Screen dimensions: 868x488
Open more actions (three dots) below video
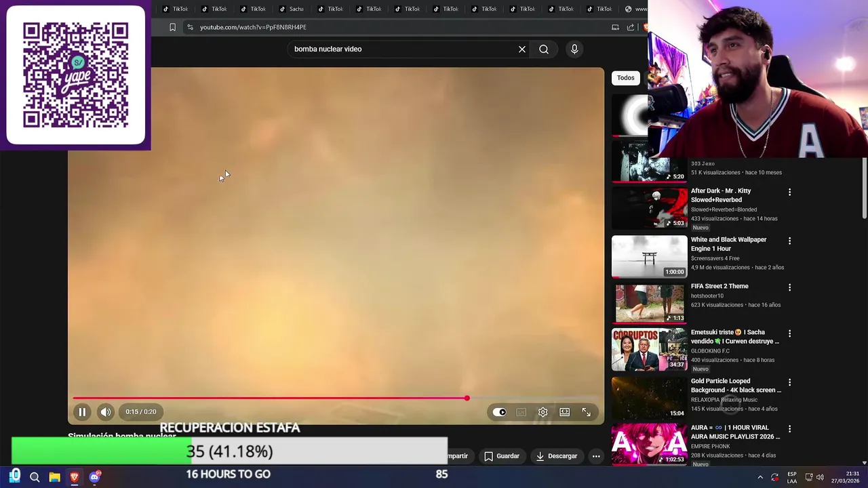[x=596, y=456]
